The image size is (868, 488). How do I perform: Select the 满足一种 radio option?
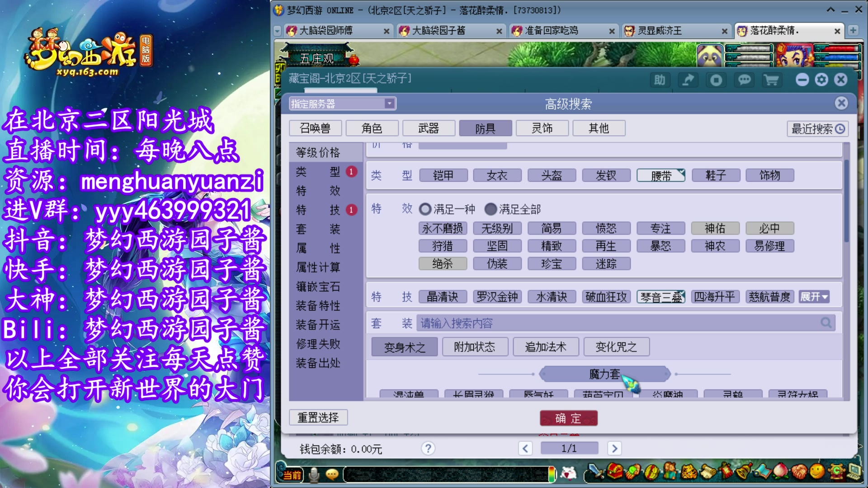pos(425,209)
